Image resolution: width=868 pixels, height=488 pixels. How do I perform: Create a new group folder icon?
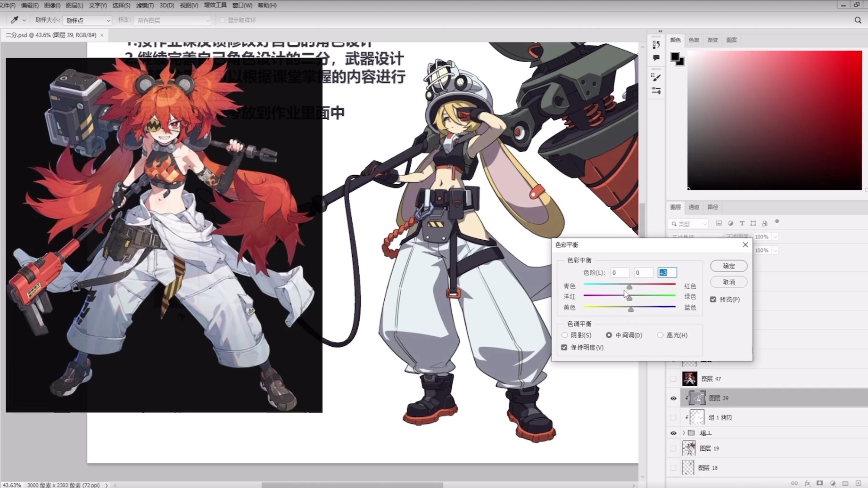pos(845,483)
